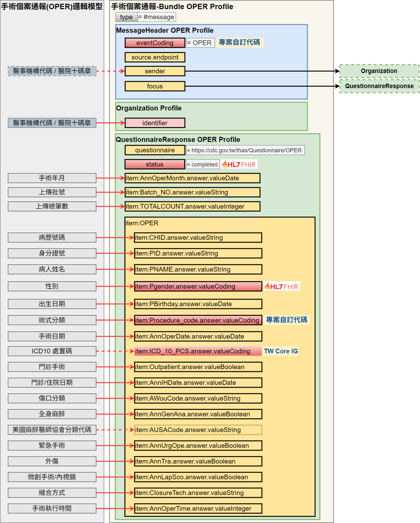Click the type field label
The height and width of the screenshot is (523, 420).
tap(127, 17)
